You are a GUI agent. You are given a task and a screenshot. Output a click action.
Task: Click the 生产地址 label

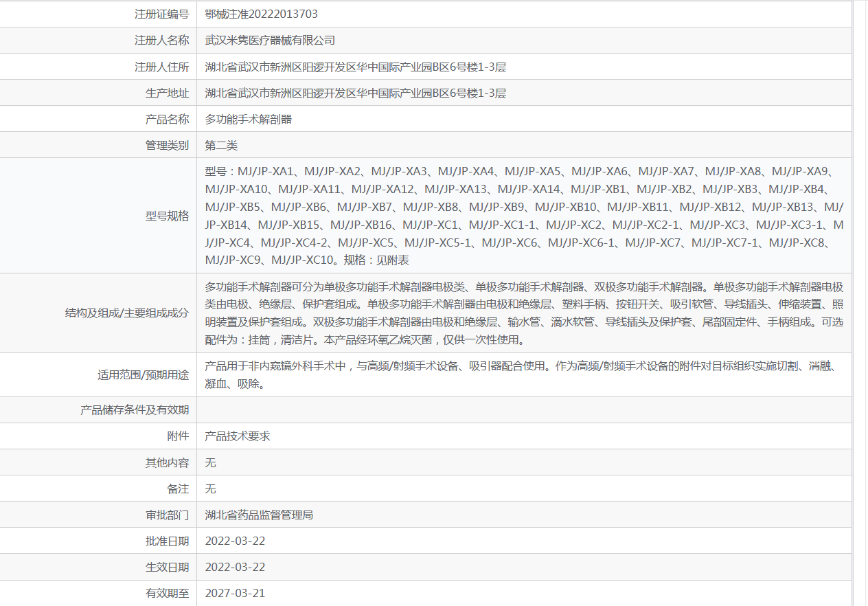tap(167, 93)
